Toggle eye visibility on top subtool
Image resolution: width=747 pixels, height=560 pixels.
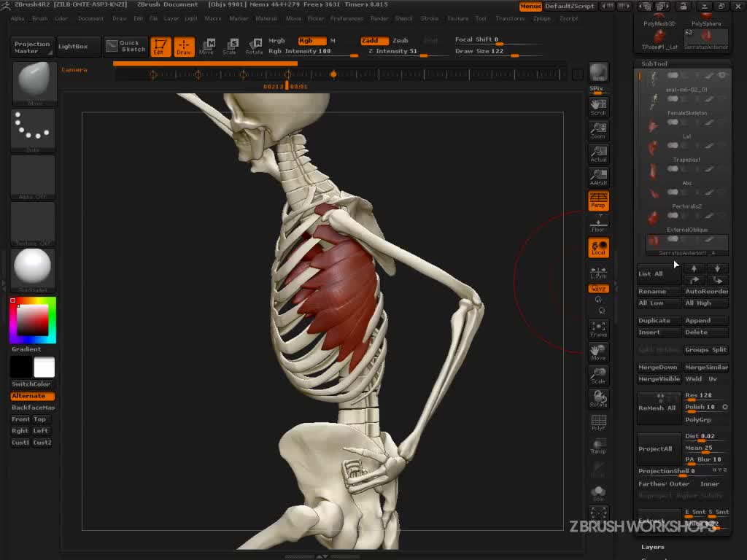722,76
